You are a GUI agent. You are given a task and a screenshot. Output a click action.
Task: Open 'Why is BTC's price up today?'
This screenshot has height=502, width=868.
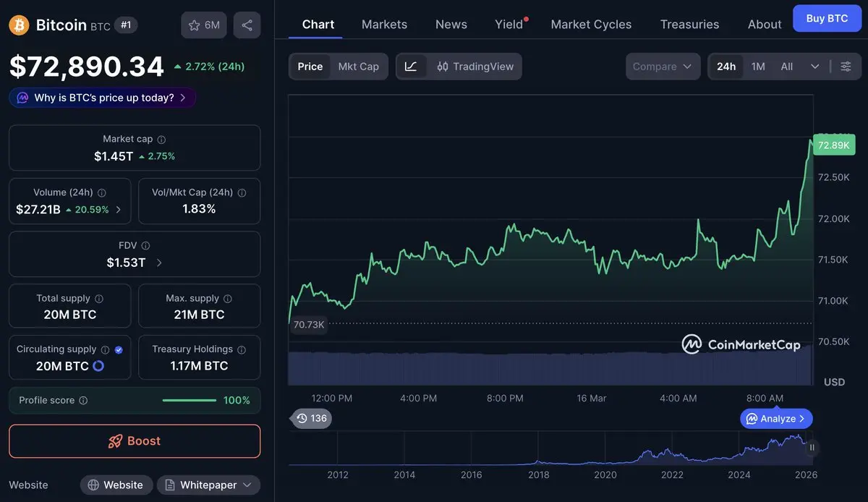[102, 98]
